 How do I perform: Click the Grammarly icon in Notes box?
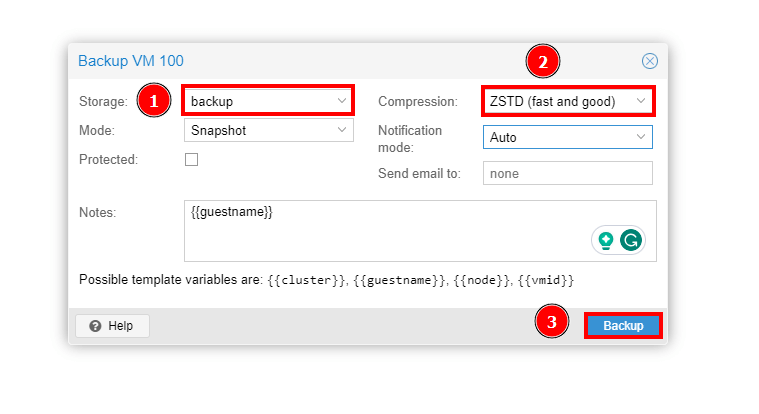[x=630, y=240]
